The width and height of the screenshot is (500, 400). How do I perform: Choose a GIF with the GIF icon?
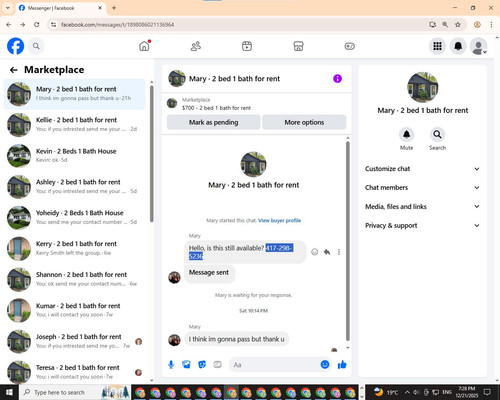217,365
